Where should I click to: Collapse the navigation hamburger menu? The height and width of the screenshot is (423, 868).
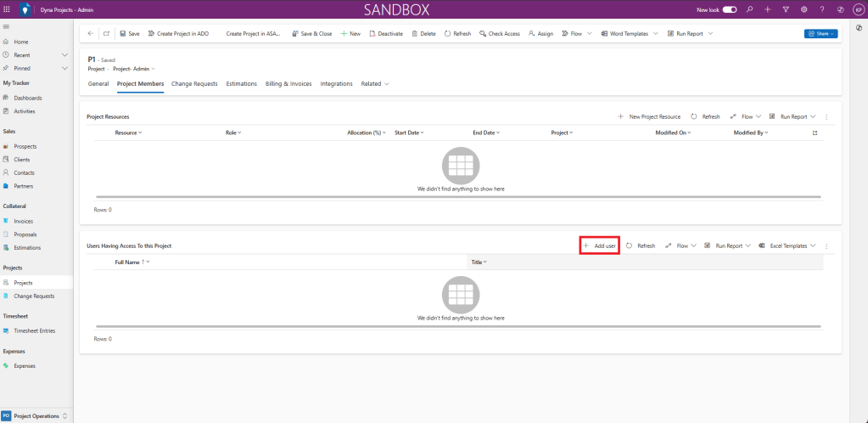(7, 27)
